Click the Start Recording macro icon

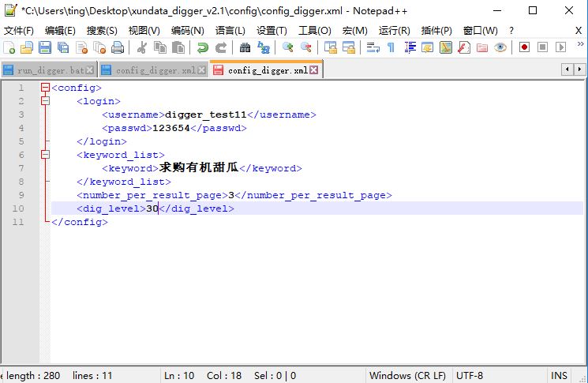pos(524,47)
